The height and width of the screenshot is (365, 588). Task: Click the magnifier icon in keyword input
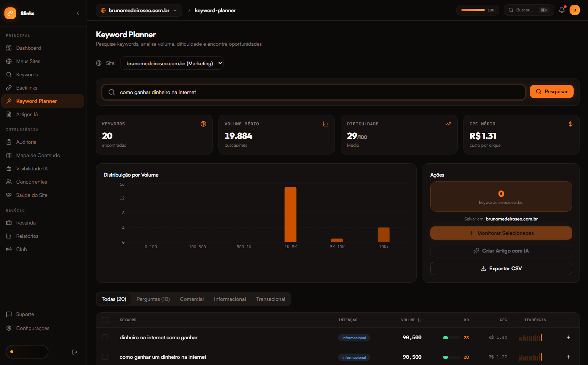click(x=112, y=92)
